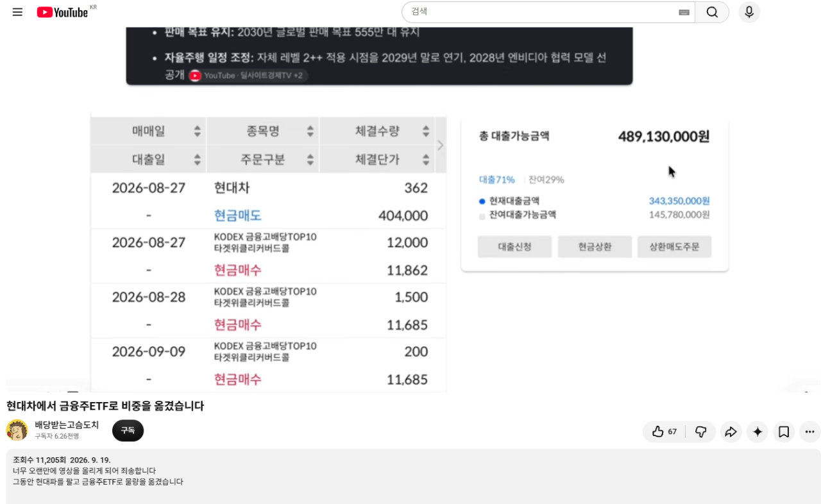Expand the video description box

[413, 476]
